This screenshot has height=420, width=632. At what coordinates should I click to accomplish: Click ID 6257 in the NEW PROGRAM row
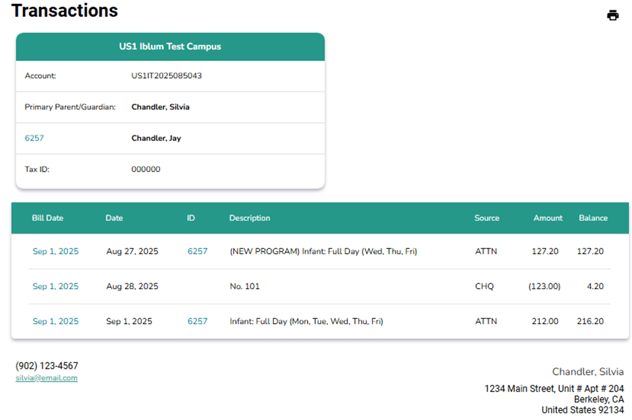click(x=197, y=252)
